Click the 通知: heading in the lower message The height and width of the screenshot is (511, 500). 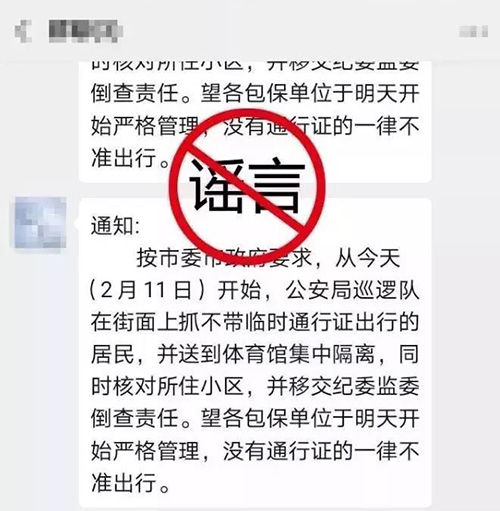115,226
